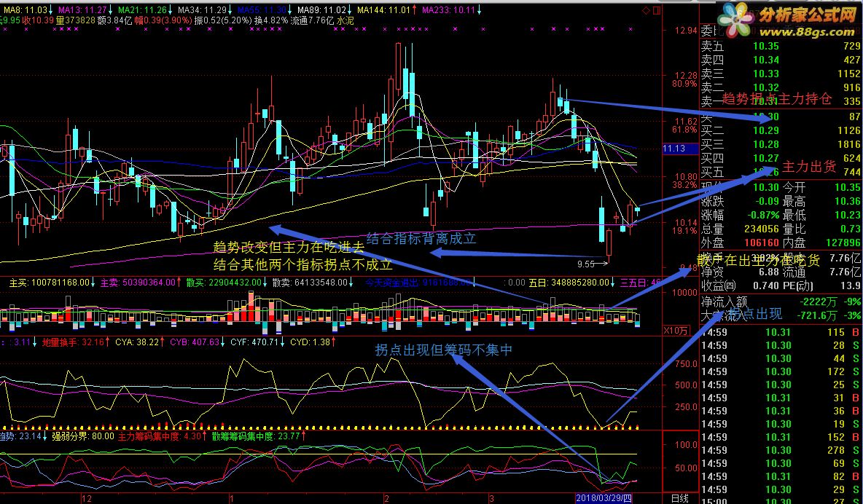The width and height of the screenshot is (863, 504).
Task: Click the 14:59 trade row with volume 152
Action: [x=781, y=437]
